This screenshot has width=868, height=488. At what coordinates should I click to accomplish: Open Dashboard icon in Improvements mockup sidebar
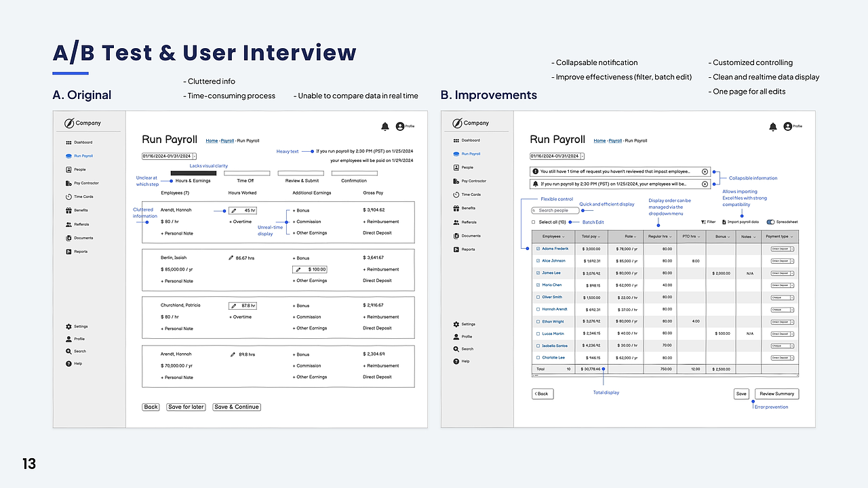[x=456, y=140]
